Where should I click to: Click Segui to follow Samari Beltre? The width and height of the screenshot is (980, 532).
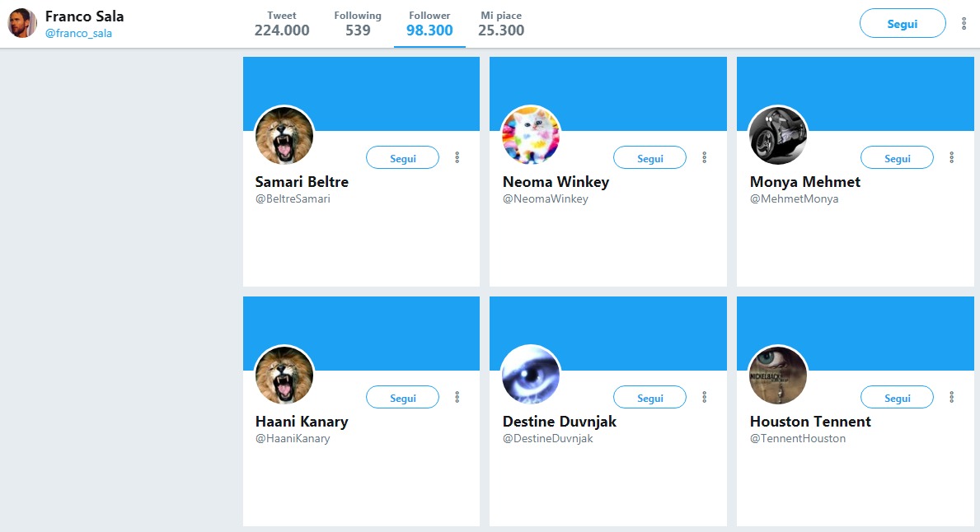pyautogui.click(x=402, y=158)
